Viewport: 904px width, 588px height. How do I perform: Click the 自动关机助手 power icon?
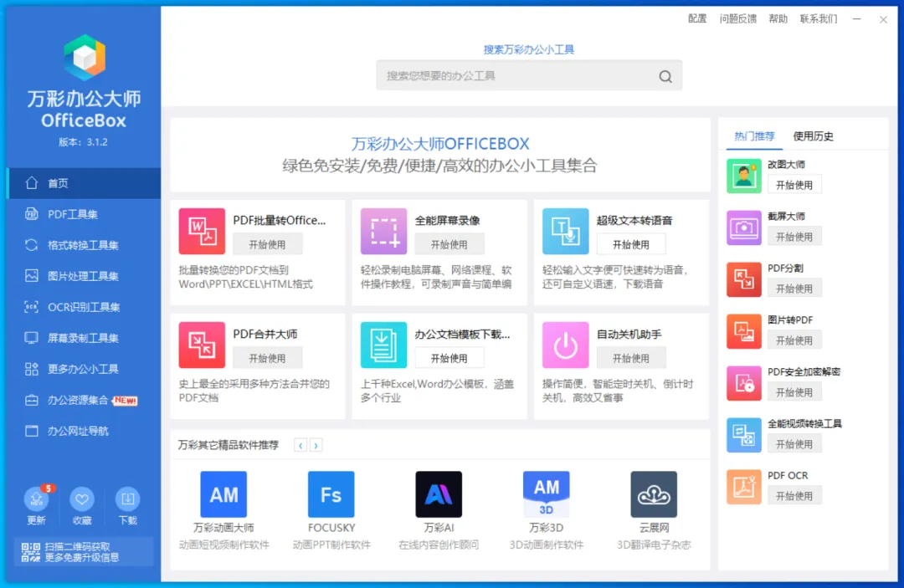[566, 345]
